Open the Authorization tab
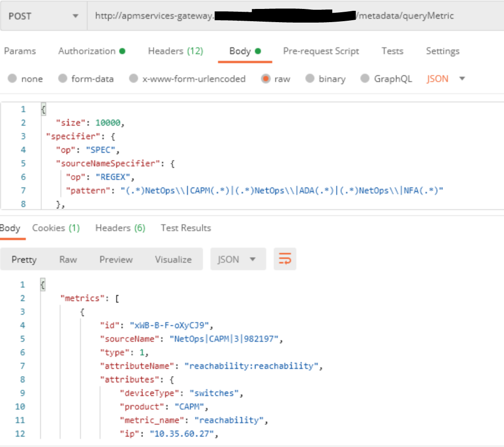 91,51
